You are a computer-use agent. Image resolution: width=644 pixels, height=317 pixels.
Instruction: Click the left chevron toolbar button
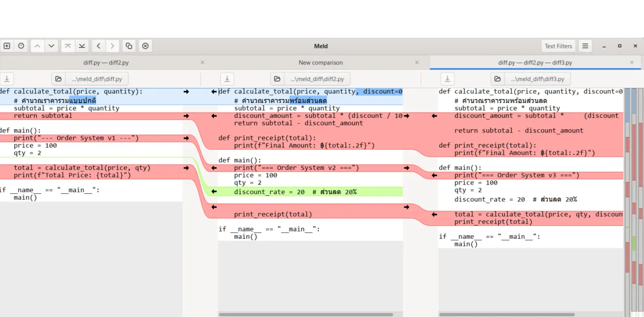(98, 46)
